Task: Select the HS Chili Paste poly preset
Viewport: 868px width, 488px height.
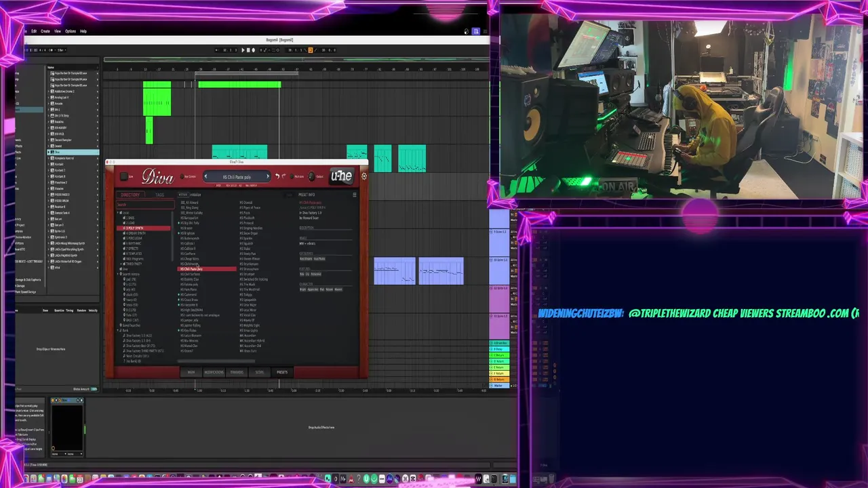Action: coord(207,269)
